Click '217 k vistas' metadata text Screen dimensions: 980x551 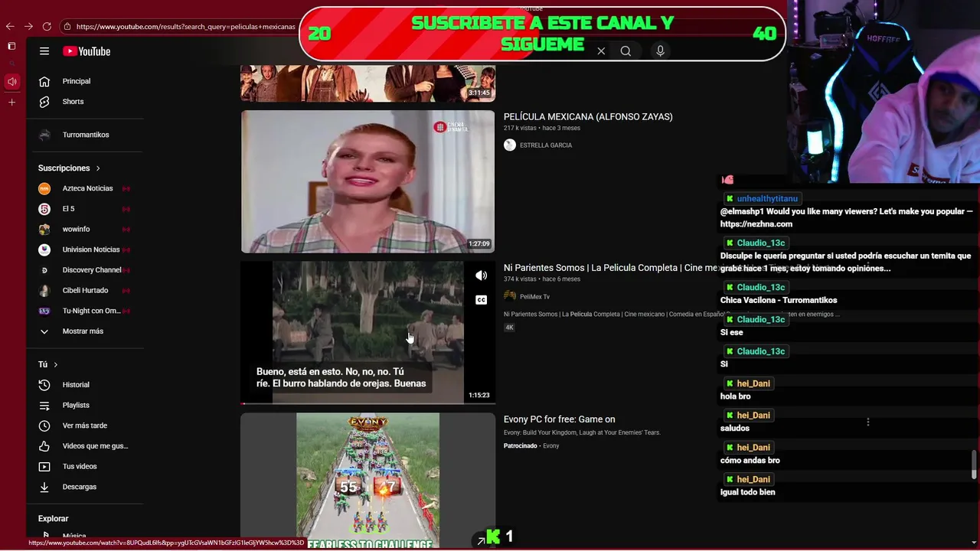[520, 128]
